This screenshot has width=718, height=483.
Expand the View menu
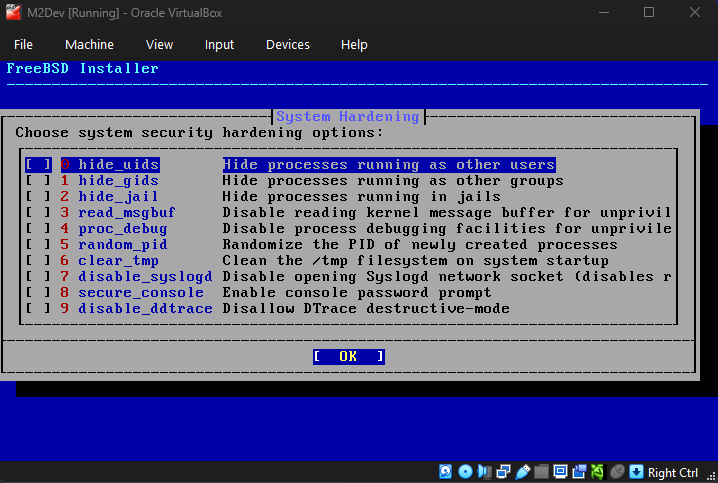[159, 45]
